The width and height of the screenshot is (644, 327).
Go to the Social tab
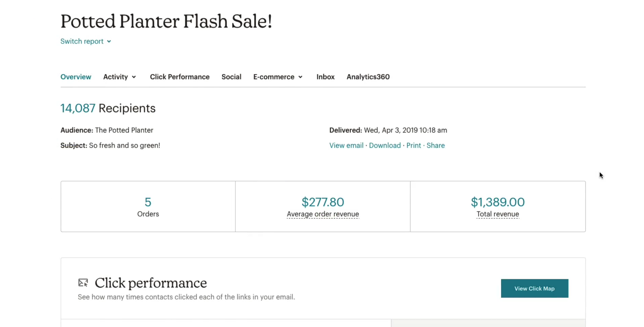click(231, 77)
